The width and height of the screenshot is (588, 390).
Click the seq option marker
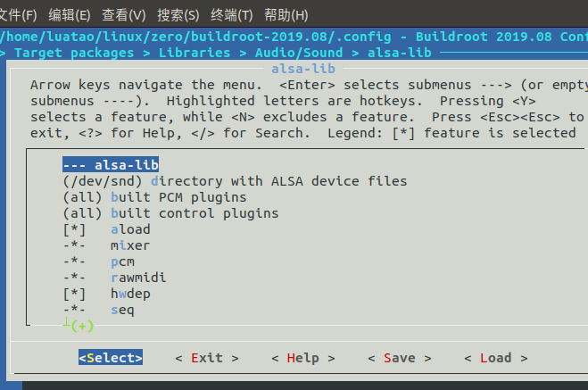click(x=74, y=310)
